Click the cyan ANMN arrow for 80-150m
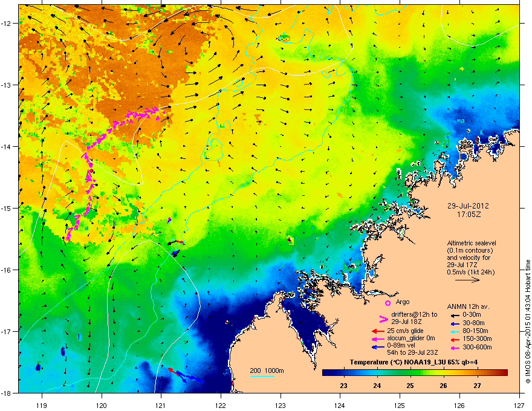 pos(455,331)
